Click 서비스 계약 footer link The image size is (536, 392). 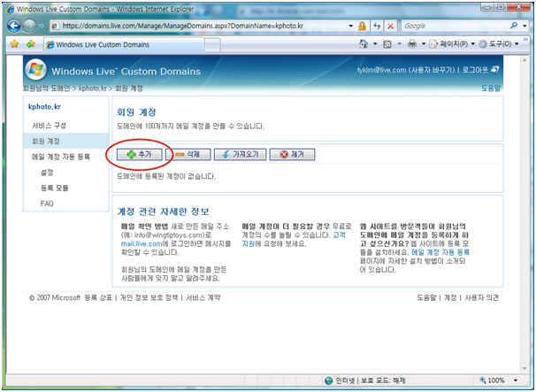pos(203,297)
